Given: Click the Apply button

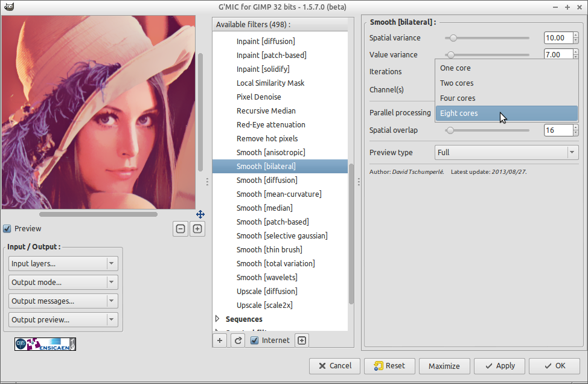Looking at the screenshot, I should [499, 366].
